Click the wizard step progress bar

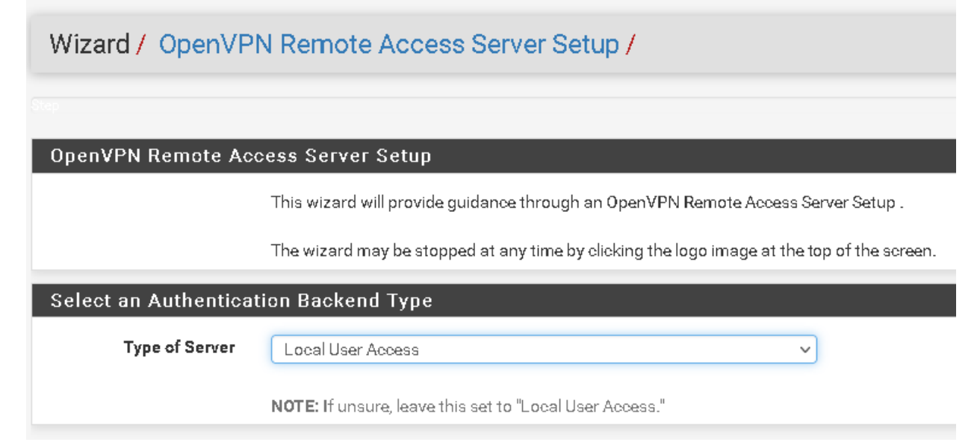tap(493, 106)
